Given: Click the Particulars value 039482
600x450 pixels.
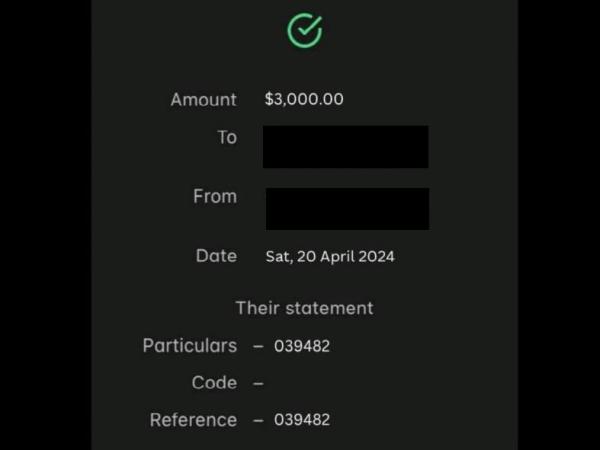Looking at the screenshot, I should click(x=302, y=346).
